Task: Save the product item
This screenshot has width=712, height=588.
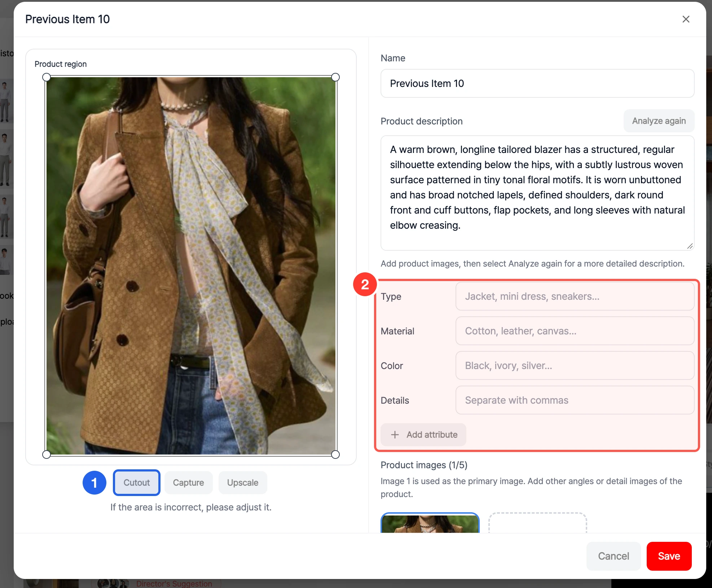Action: pyautogui.click(x=669, y=556)
